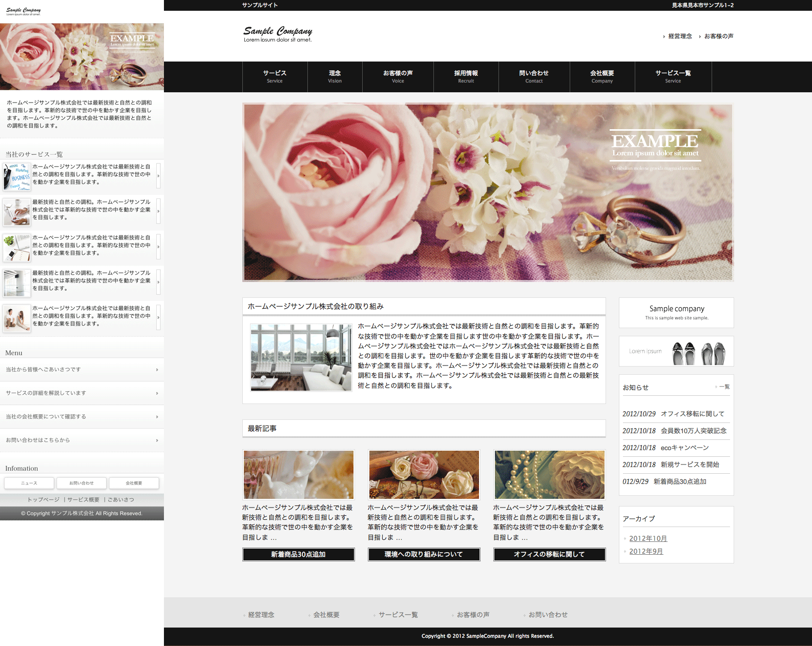The width and height of the screenshot is (812, 646).
Task: Open the サービス Service navigation item
Action: [275, 77]
